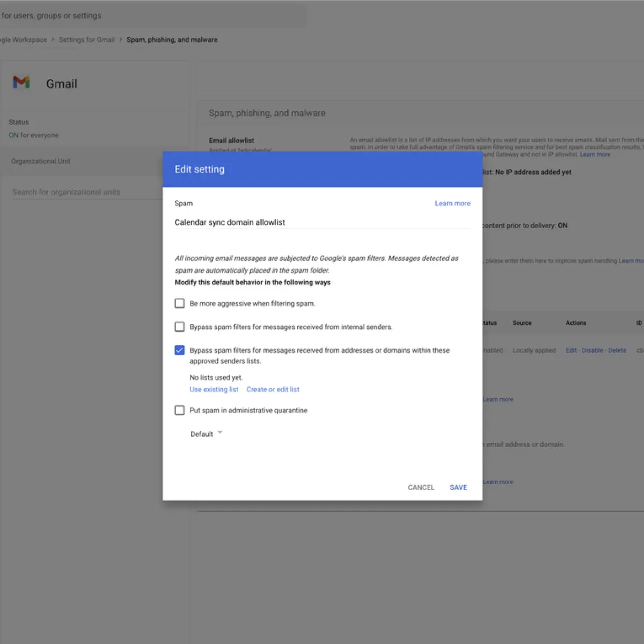Screen dimensions: 644x644
Task: Click No lists used yet text
Action: 216,378
